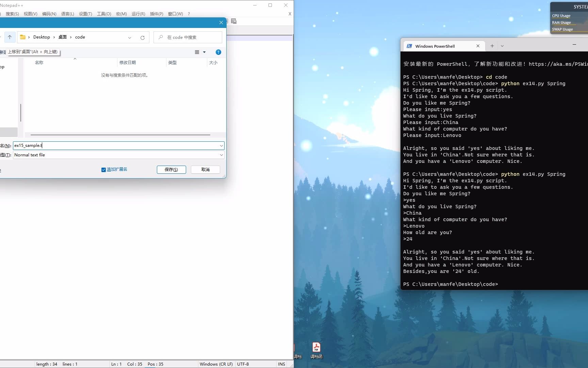The height and width of the screenshot is (368, 588).
Task: Click 'length : 34' in status bar
Action: click(47, 364)
